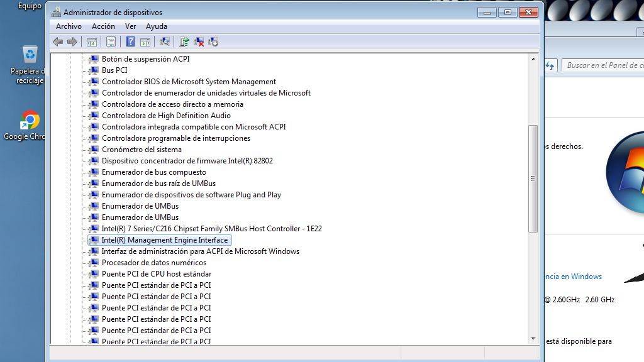Toggle the show/hide console tree icon
The height and width of the screenshot is (362, 644).
pyautogui.click(x=92, y=41)
